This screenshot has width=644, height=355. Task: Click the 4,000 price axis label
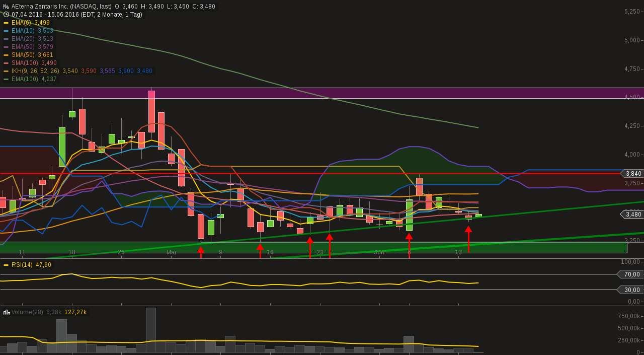(x=632, y=155)
